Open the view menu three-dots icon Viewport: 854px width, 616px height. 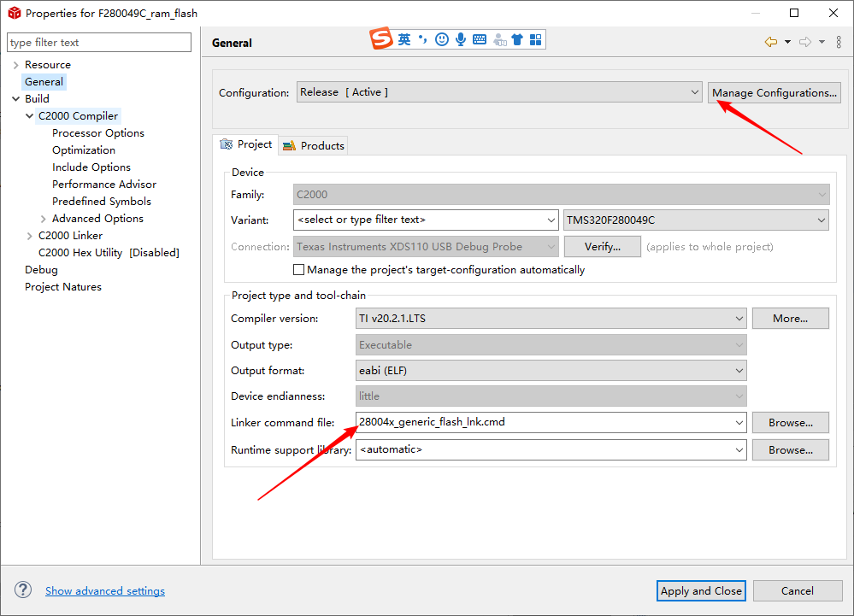tap(839, 42)
